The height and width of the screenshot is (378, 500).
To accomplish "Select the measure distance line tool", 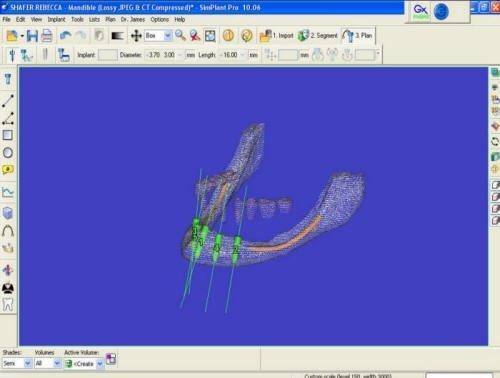I will 8,101.
